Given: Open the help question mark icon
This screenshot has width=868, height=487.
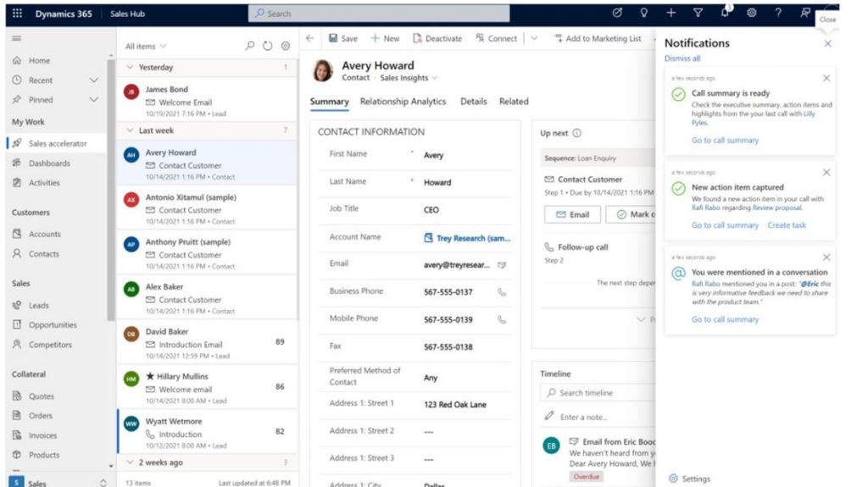Looking at the screenshot, I should [778, 13].
